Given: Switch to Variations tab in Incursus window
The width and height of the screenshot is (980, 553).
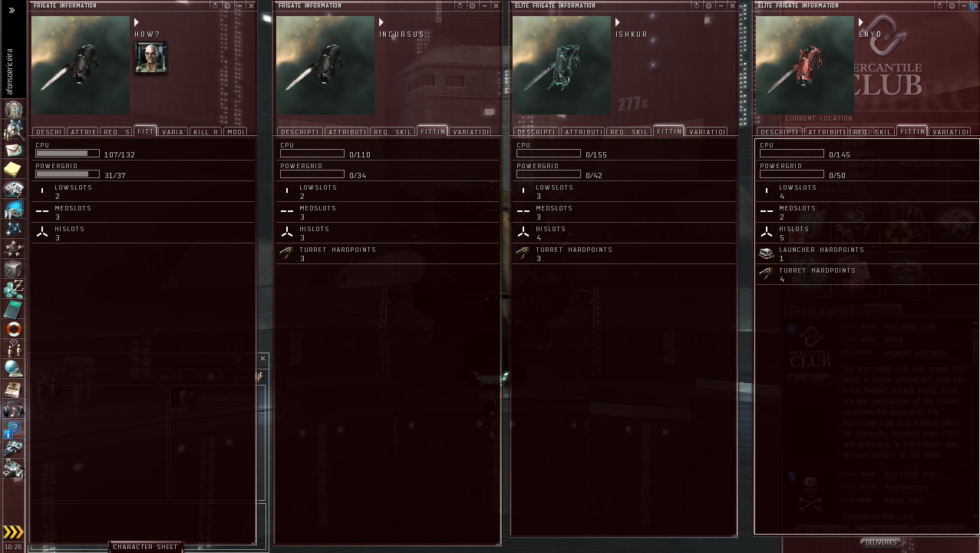Looking at the screenshot, I should click(x=470, y=132).
